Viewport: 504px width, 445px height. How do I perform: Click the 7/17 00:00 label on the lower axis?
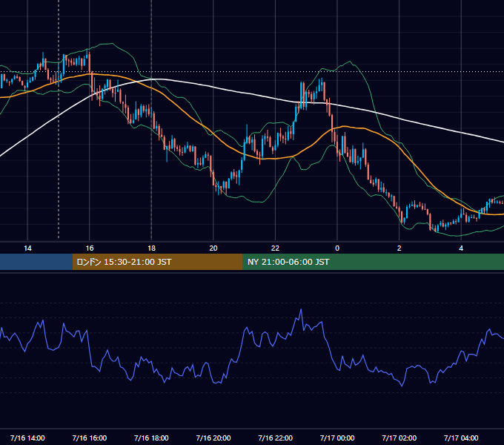tap(337, 438)
